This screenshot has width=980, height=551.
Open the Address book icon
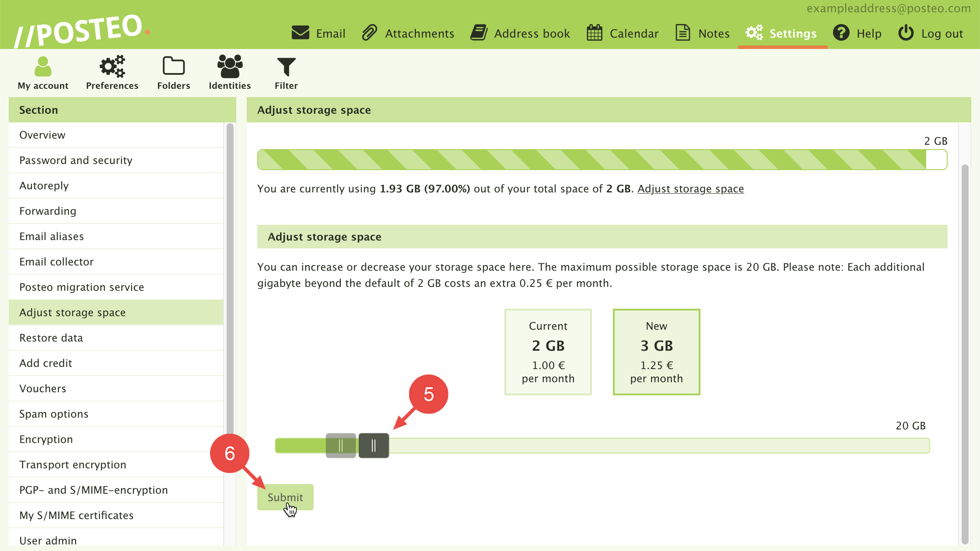(479, 33)
